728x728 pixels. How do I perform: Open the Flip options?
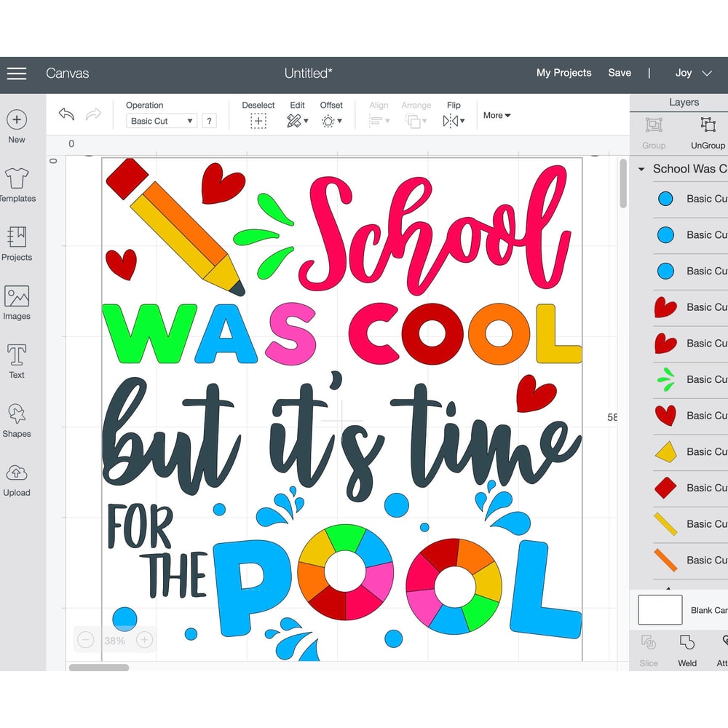click(454, 120)
